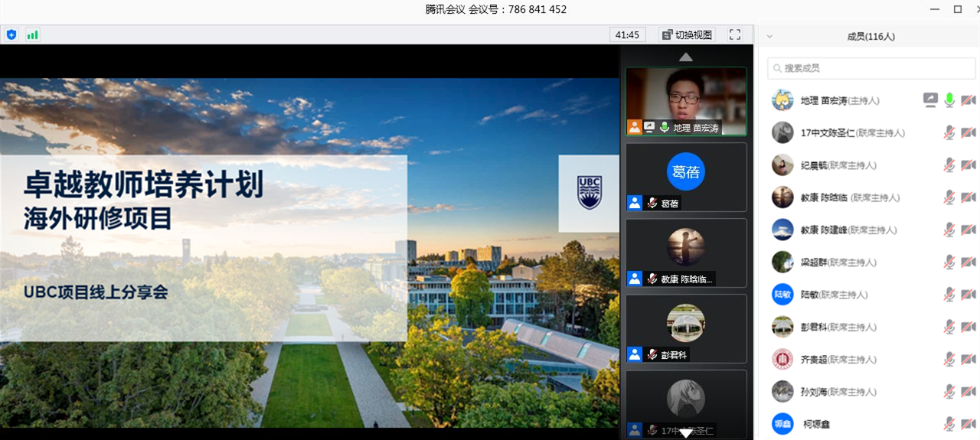Enter fullscreen mode using the fullscreen icon

coord(735,34)
